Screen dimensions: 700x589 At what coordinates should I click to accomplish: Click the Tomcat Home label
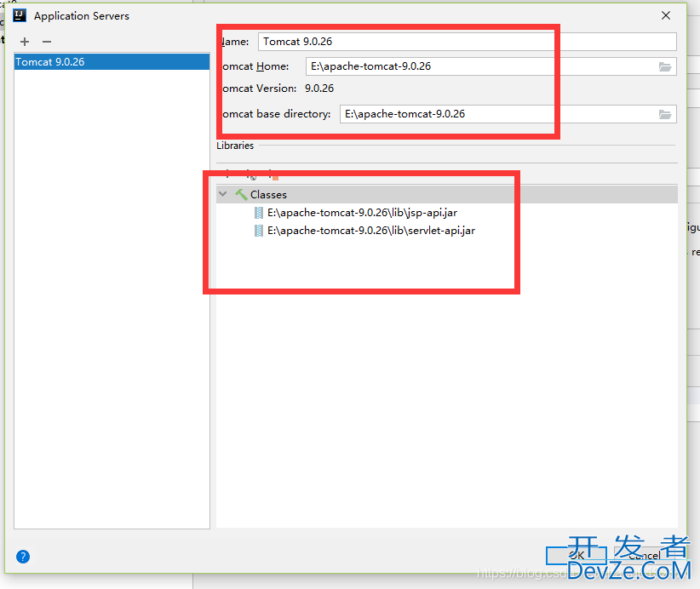255,66
